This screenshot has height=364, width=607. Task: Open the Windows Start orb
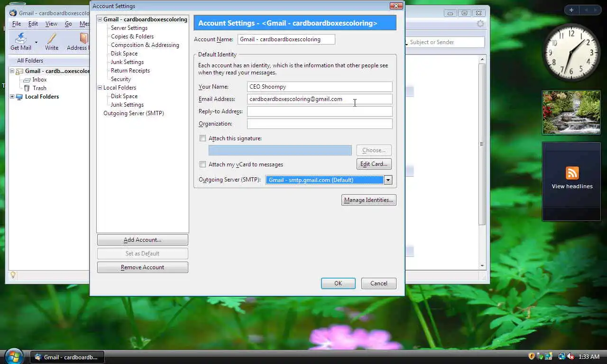click(x=13, y=356)
